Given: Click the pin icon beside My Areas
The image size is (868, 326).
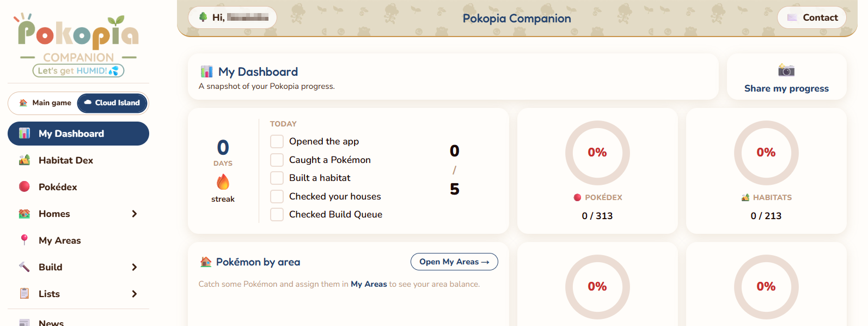Looking at the screenshot, I should (25, 240).
